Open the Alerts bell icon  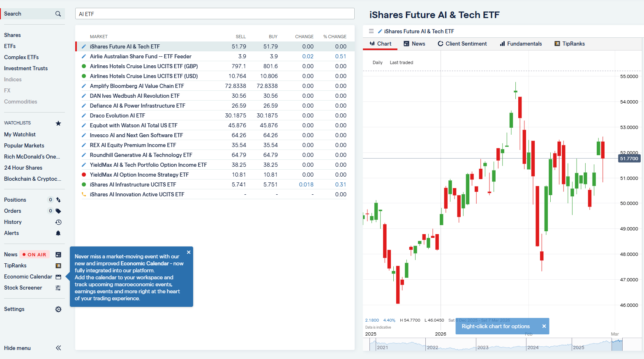tap(58, 233)
